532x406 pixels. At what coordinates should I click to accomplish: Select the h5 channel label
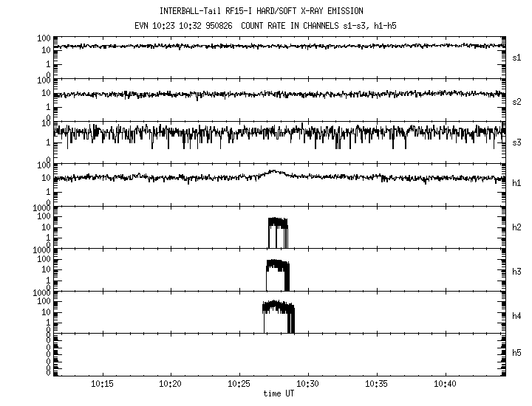pyautogui.click(x=517, y=354)
